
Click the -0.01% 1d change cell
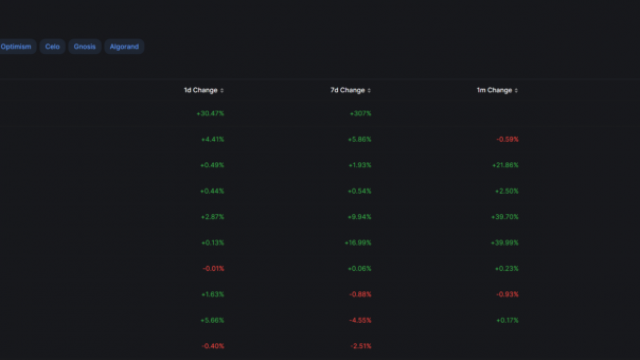click(213, 269)
